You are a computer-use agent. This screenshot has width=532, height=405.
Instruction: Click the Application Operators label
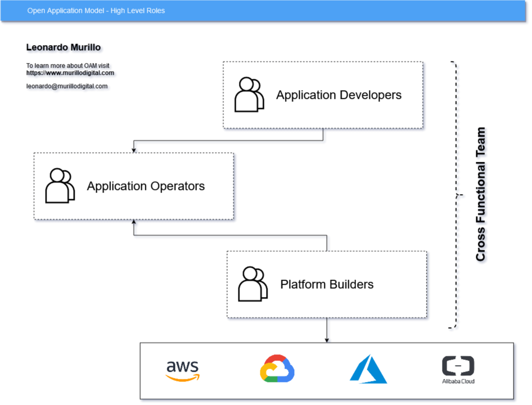(146, 186)
